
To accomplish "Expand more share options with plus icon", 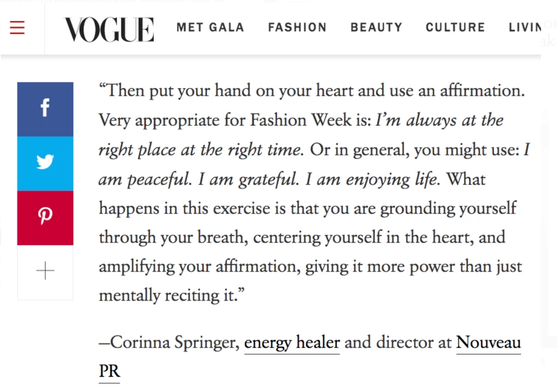I will [45, 272].
